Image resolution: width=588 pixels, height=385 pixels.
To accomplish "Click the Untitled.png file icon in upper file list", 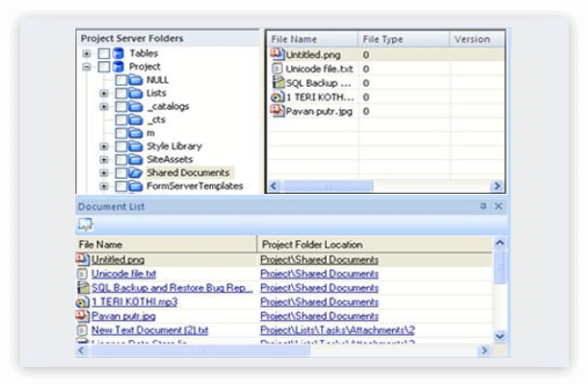I will pyautogui.click(x=277, y=56).
